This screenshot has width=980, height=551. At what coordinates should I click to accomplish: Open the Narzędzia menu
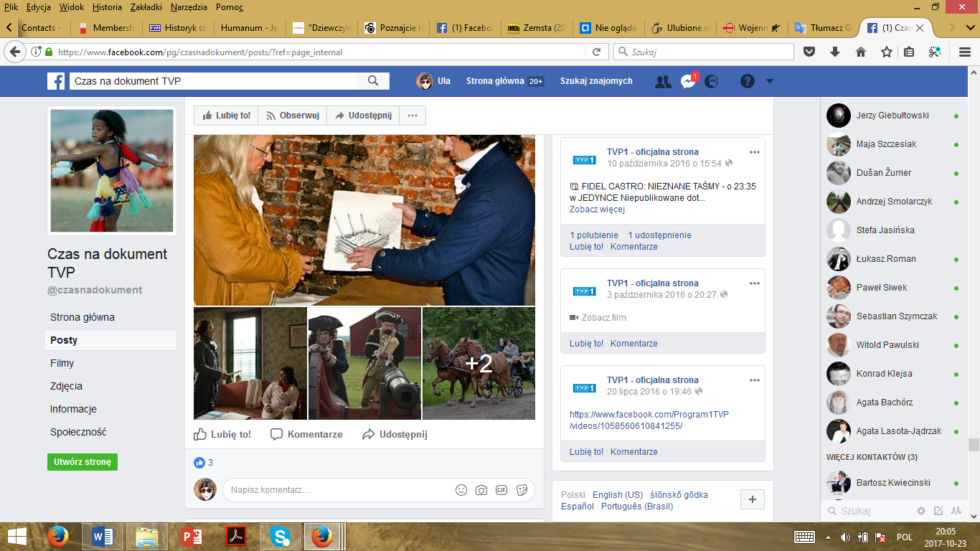point(187,7)
